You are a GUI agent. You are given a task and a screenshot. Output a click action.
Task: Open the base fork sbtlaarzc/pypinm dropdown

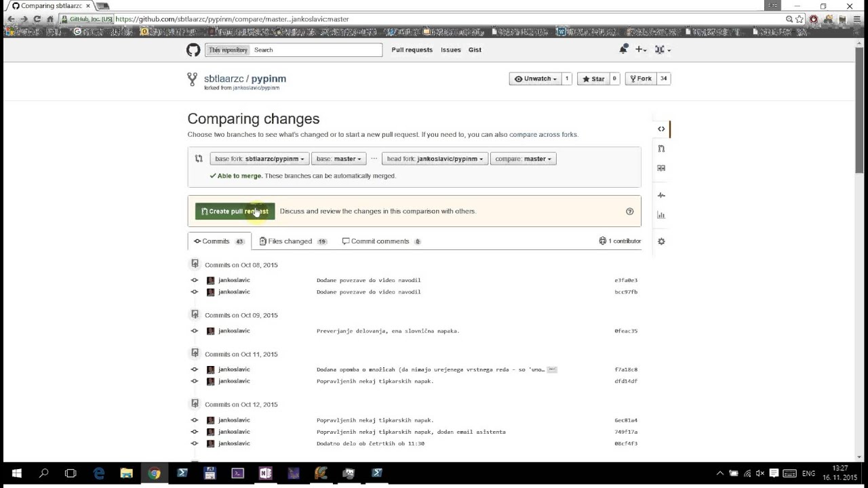[x=259, y=159]
